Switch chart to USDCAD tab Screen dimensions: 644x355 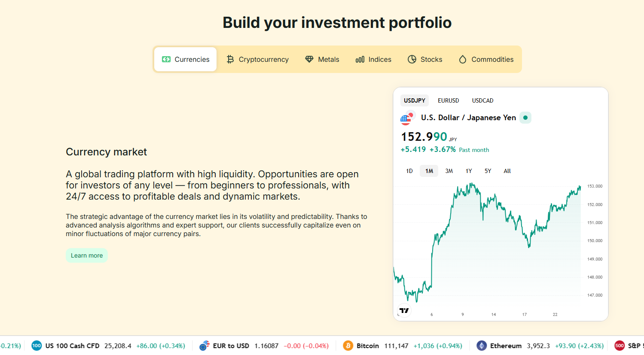482,100
